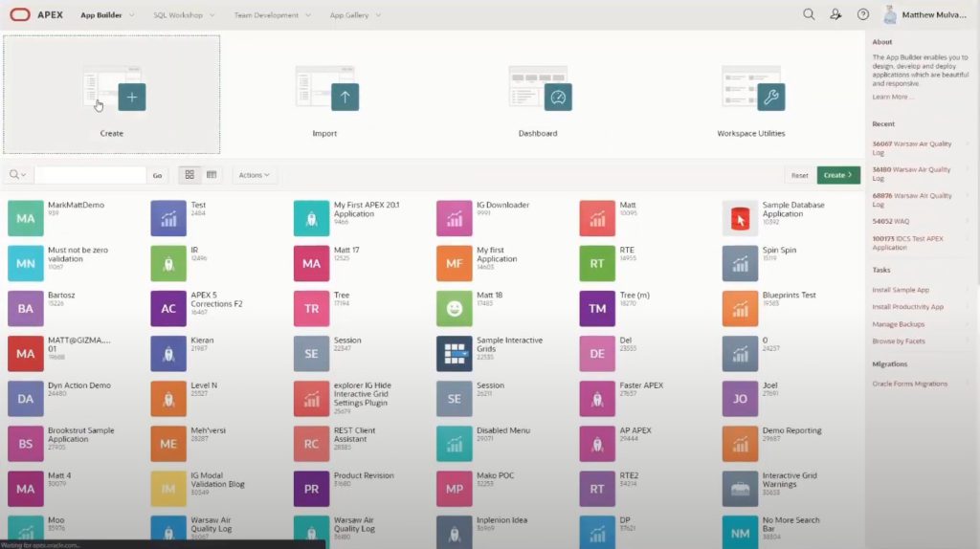Open the RTE app icon
980x549 pixels.
click(597, 263)
